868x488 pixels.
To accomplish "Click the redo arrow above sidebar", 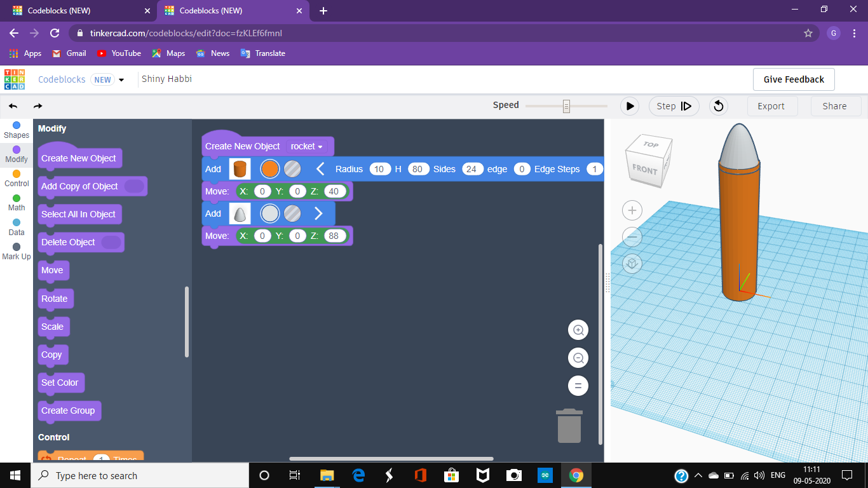I will pos(37,106).
